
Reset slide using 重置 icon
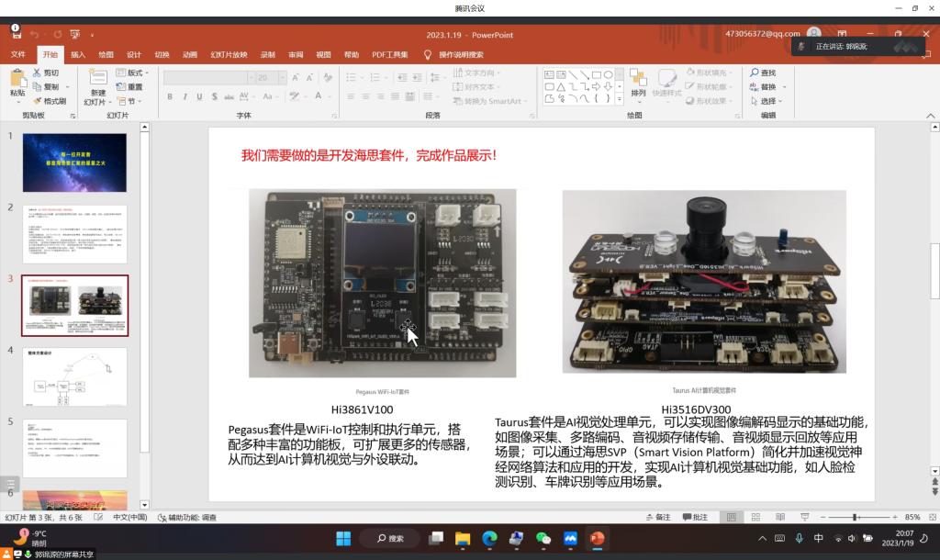pos(121,87)
